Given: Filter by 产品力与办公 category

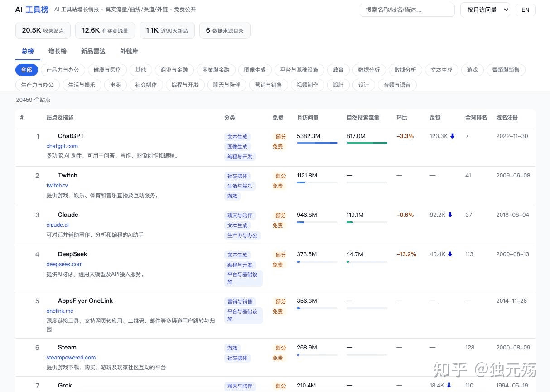Looking at the screenshot, I should click(63, 70).
